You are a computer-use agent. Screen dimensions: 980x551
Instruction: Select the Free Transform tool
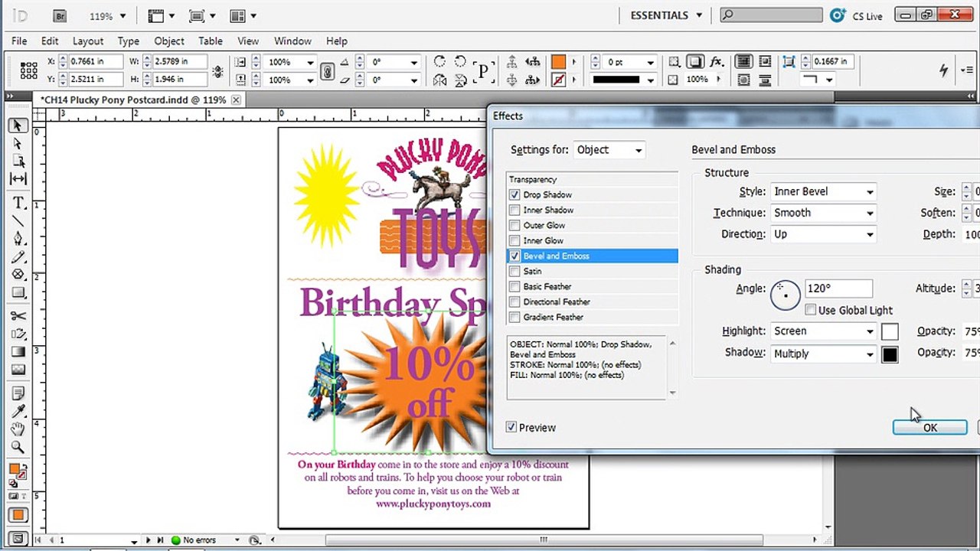tap(18, 334)
